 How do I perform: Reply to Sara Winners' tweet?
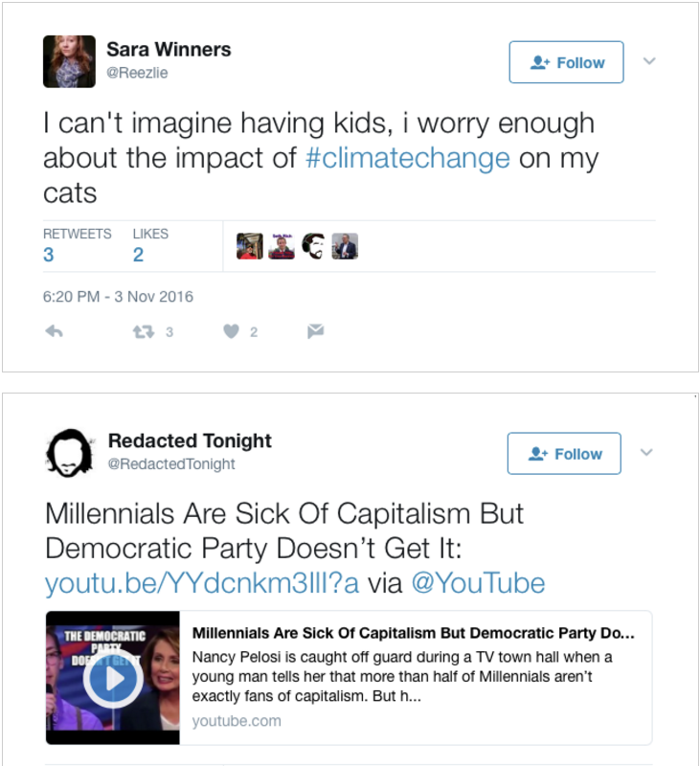[55, 331]
